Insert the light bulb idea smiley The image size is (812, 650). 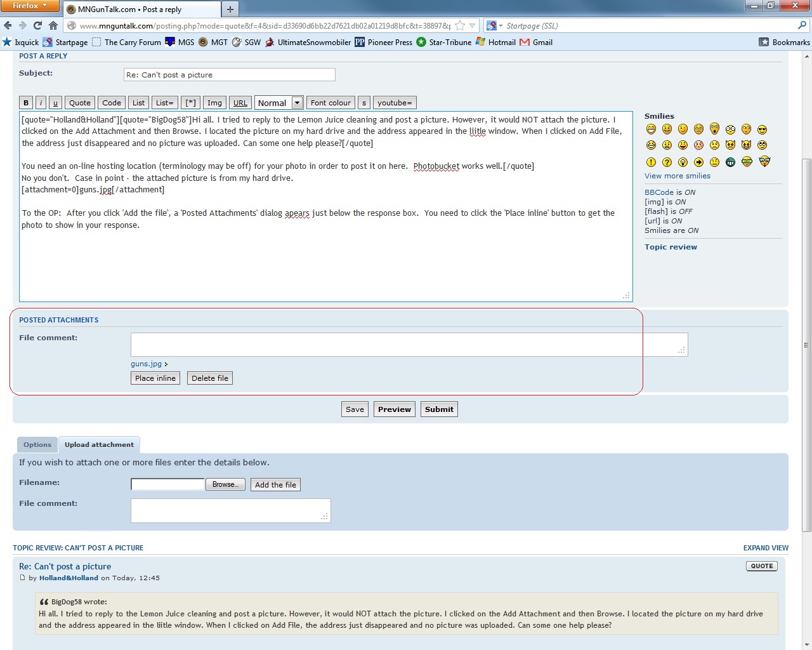coord(683,162)
